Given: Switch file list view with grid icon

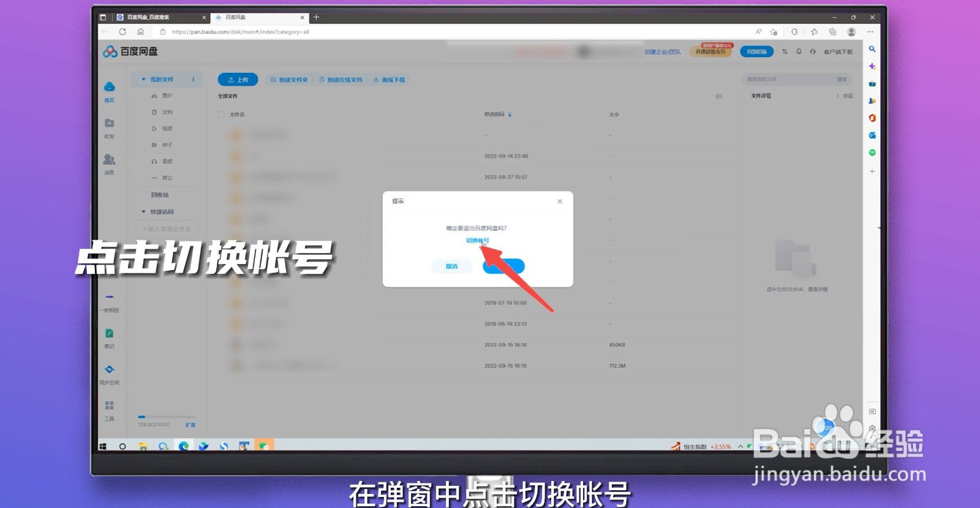Looking at the screenshot, I should (718, 96).
